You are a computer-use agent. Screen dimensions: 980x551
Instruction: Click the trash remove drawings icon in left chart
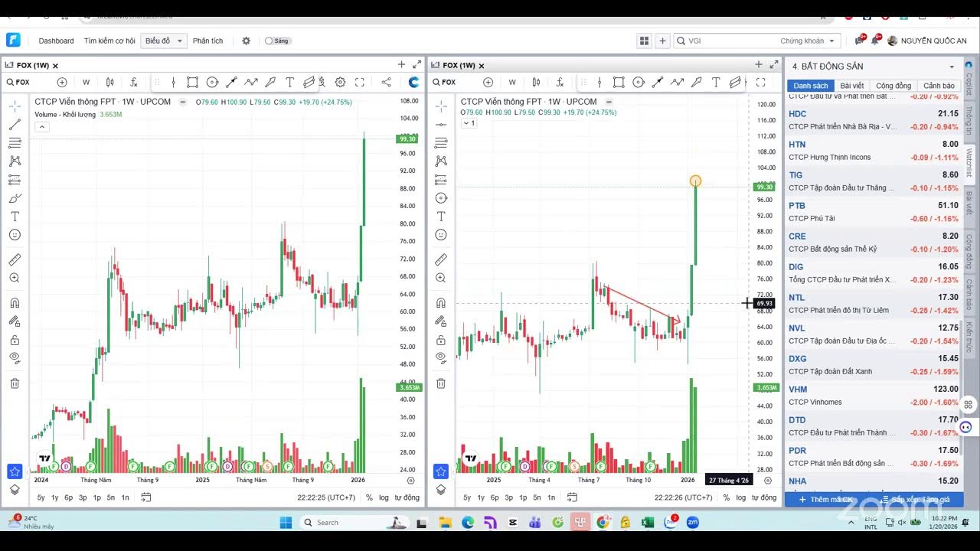pyautogui.click(x=15, y=383)
